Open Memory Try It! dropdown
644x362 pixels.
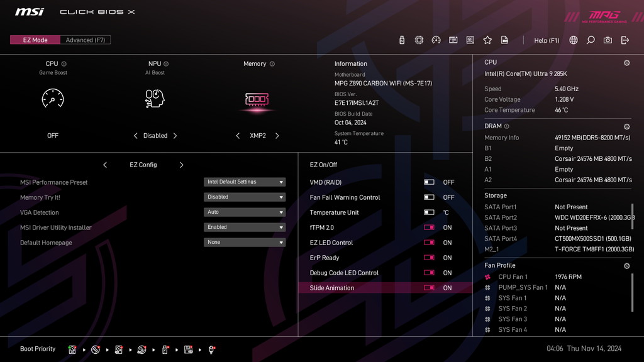tap(245, 197)
